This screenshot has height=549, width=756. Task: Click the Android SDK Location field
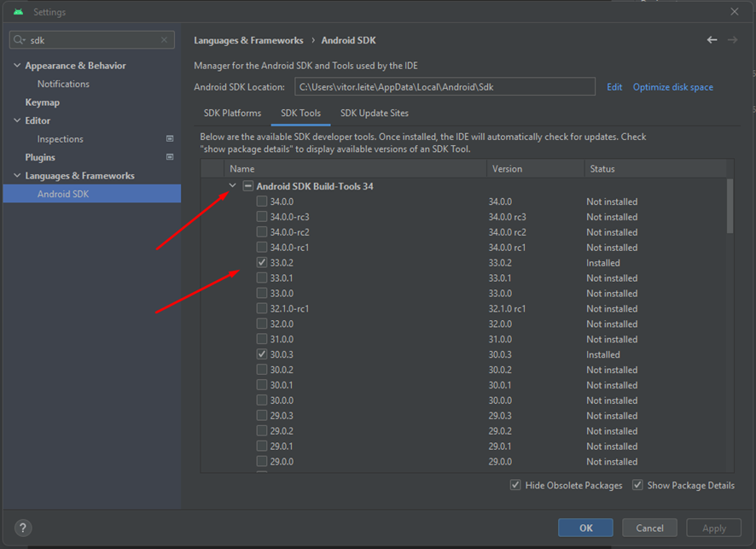coord(445,87)
